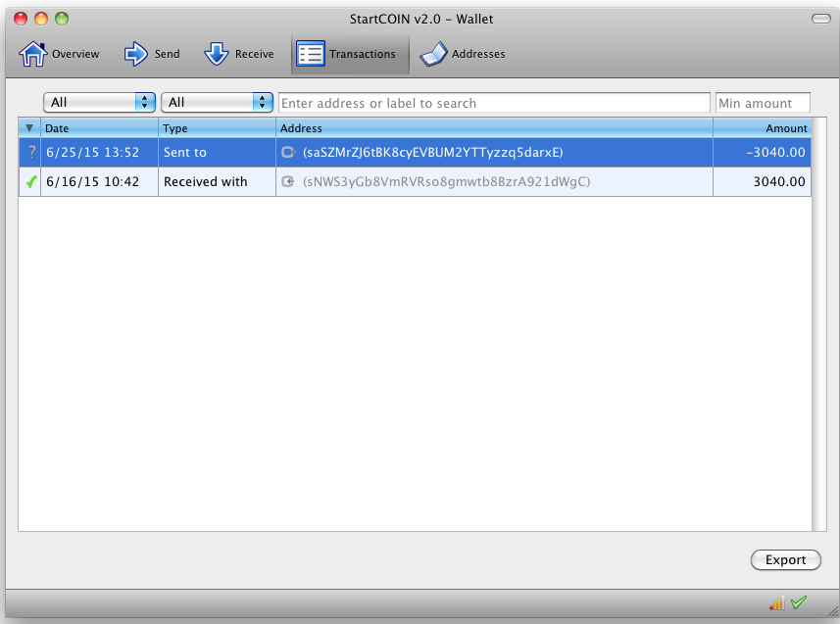Open the transaction type All dropdown

point(217,102)
